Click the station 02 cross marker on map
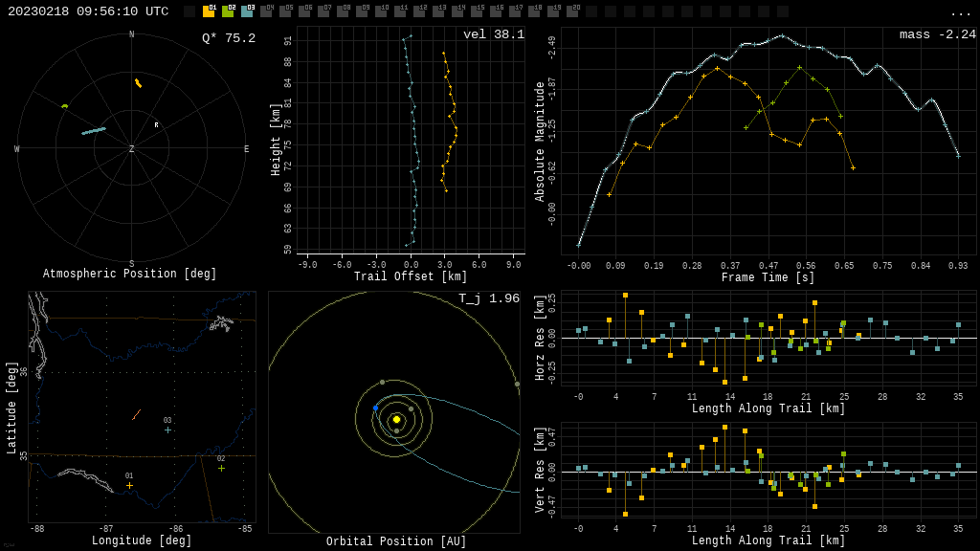The image size is (980, 551). [221, 468]
